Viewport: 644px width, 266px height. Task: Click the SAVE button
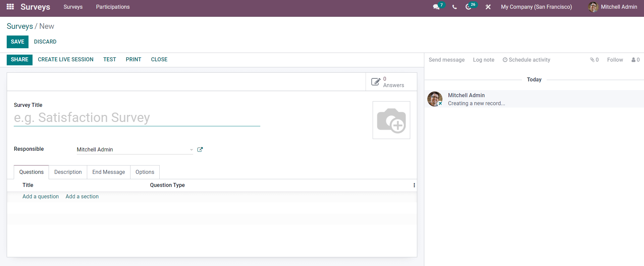point(17,42)
